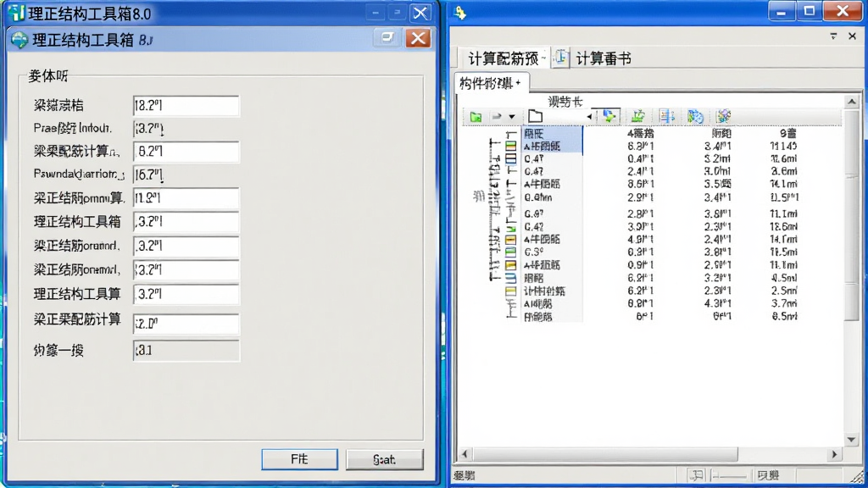The width and height of the screenshot is (868, 488).
Task: Click the document icon before 计算书
Action: click(x=561, y=58)
